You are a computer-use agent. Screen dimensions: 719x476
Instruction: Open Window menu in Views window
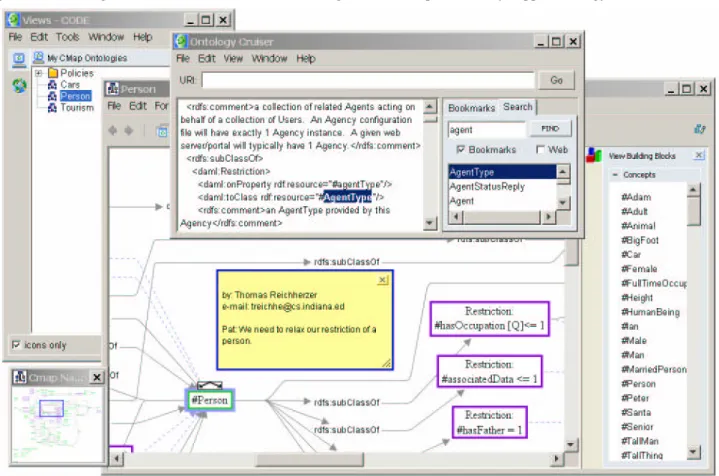tap(106, 37)
